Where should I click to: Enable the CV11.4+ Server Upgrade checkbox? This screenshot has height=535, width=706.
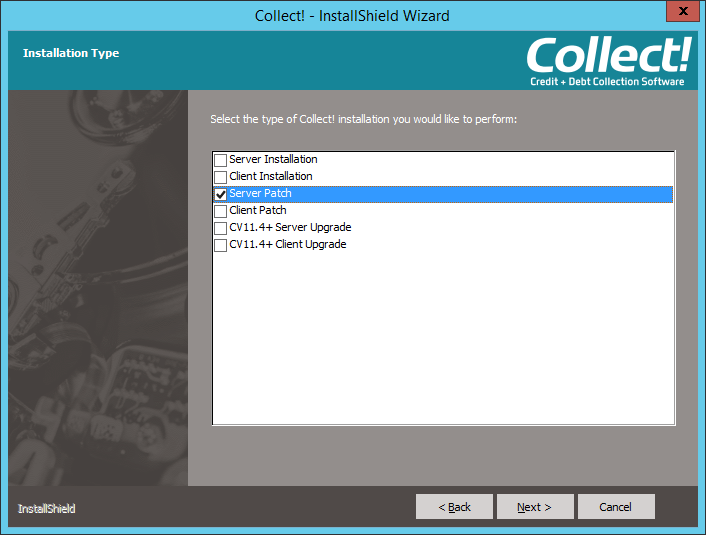coord(220,228)
